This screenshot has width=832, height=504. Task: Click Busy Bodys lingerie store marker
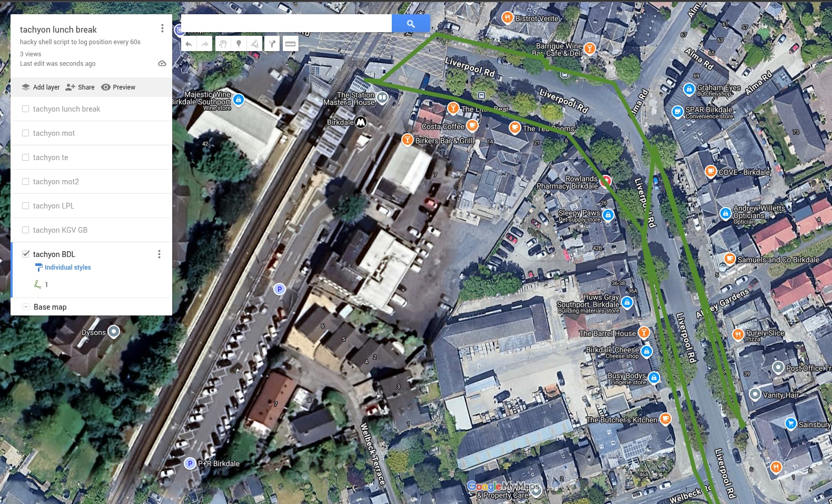[x=653, y=378]
